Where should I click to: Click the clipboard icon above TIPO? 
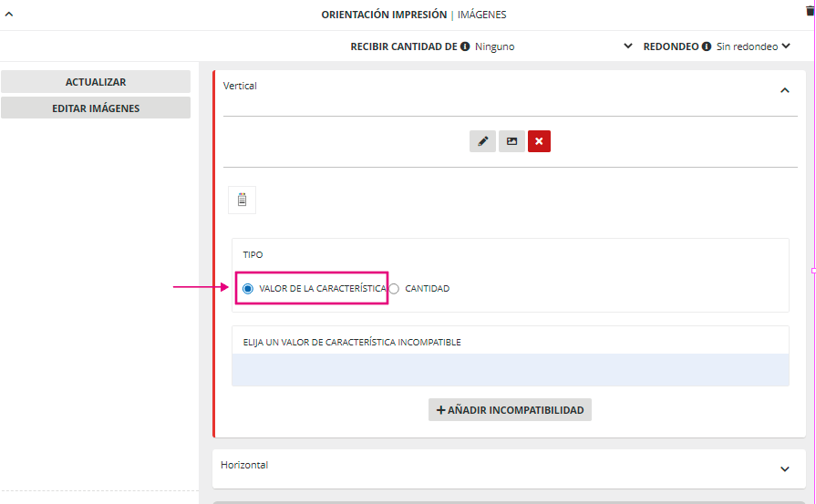coord(242,200)
